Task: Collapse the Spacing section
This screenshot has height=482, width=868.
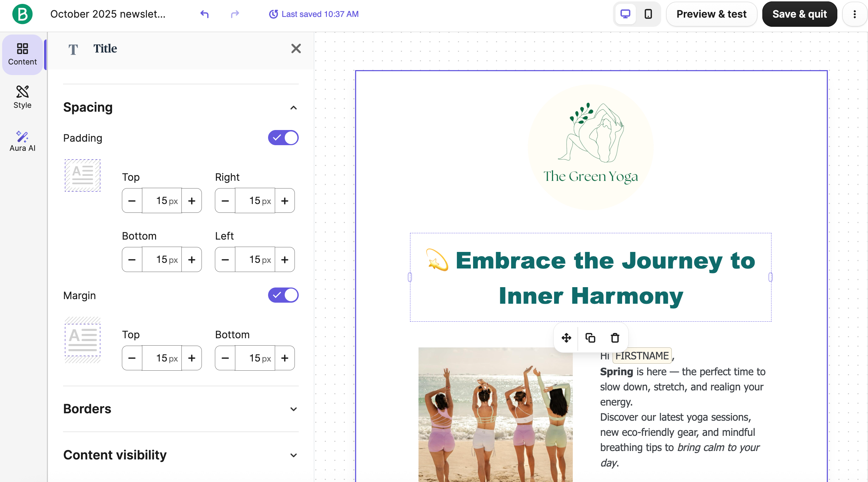Action: (293, 107)
